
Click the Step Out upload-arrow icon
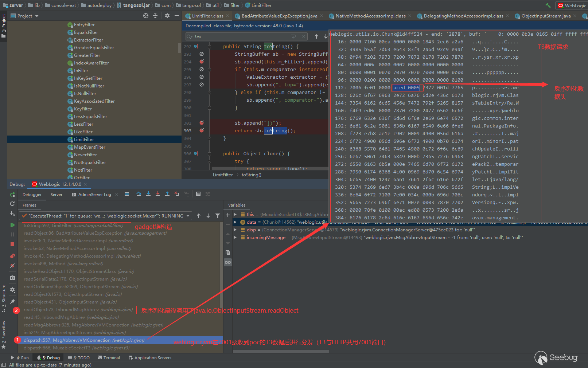coord(167,194)
